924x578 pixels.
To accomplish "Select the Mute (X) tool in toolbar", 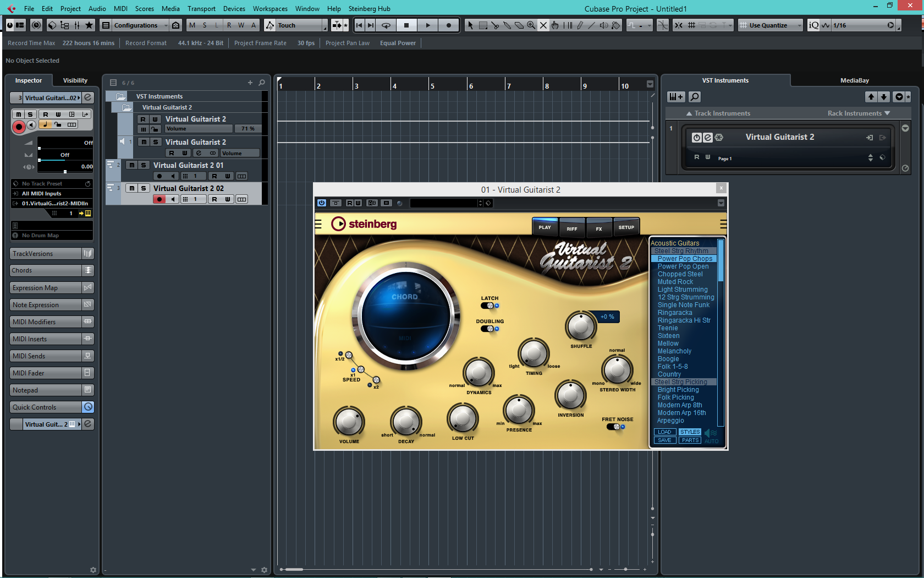I will click(543, 25).
